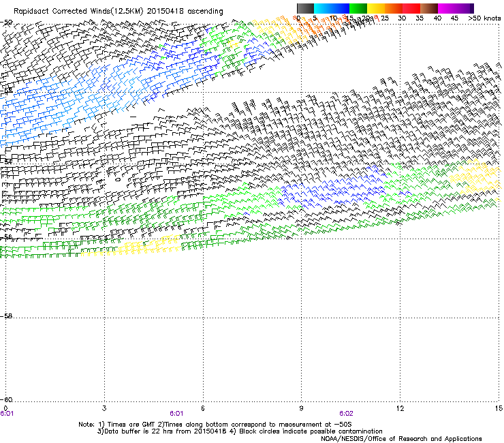Image resolution: width=504 pixels, height=443 pixels.
Task: Click the '6' longitude axis label
Action: (x=203, y=408)
